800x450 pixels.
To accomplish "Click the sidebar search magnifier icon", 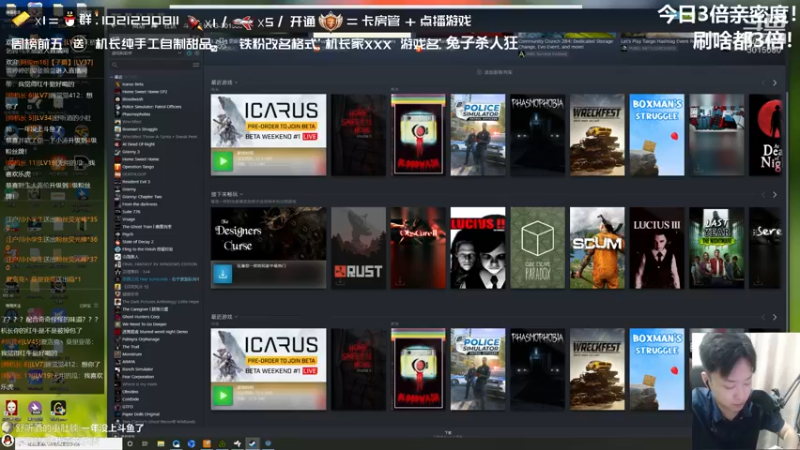I will [115, 65].
